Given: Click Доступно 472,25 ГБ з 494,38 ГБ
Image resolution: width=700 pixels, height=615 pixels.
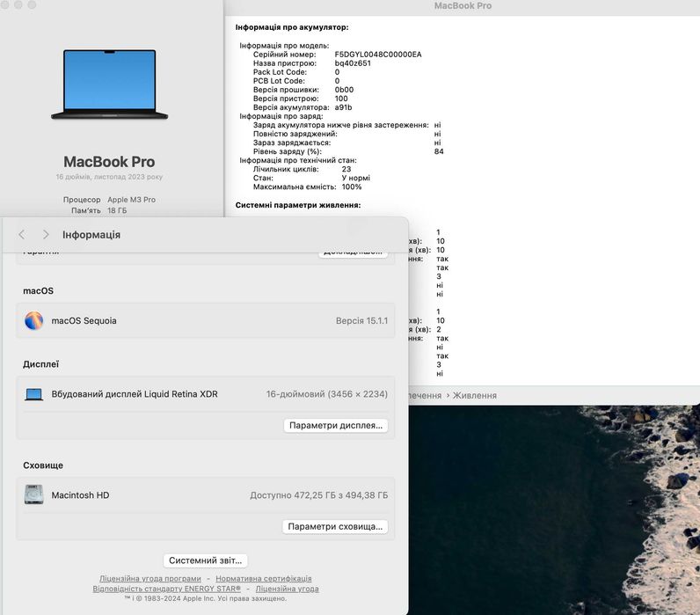Looking at the screenshot, I should coord(318,495).
